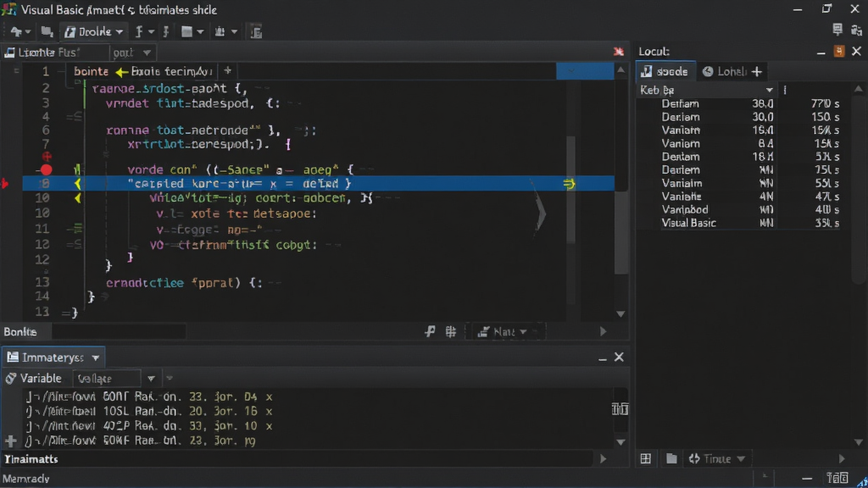Click the toolbar icon just before the grid dropdown
Viewport: 868px width, 488px height.
coord(166,32)
